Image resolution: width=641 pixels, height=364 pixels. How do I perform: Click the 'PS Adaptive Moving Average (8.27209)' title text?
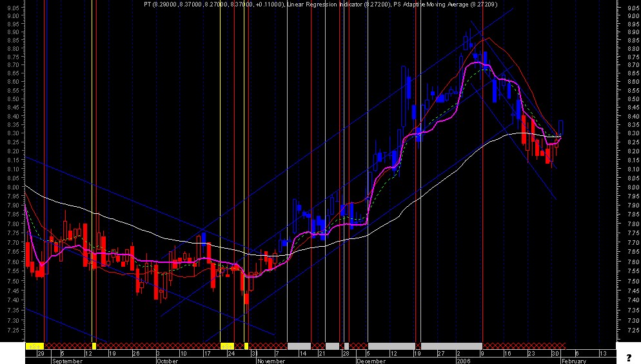[x=446, y=5]
